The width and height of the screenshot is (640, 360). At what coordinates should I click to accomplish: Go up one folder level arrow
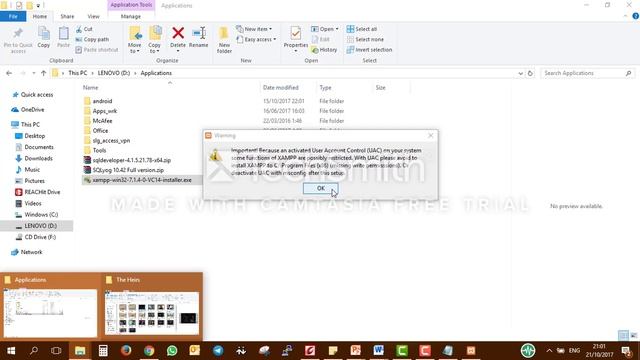click(43, 73)
